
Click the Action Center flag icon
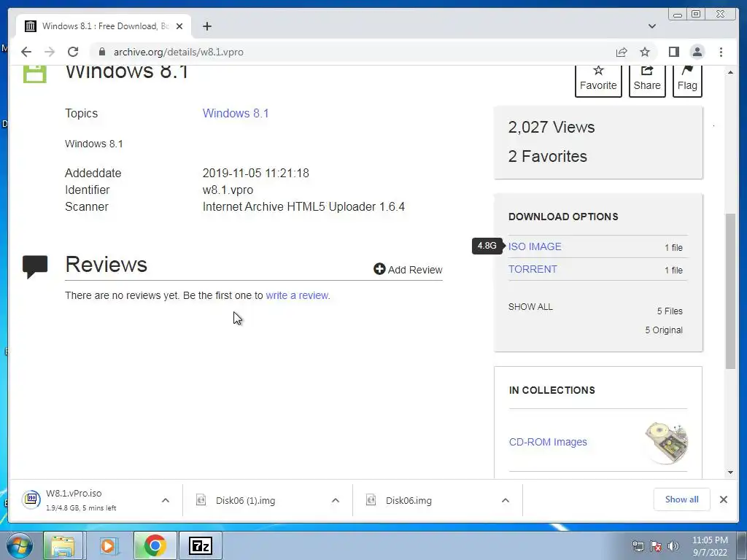656,545
